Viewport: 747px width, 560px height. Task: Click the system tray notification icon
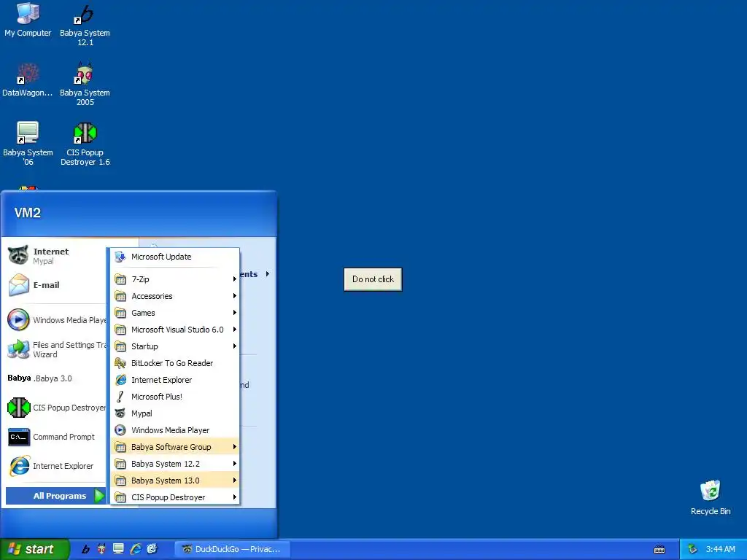pyautogui.click(x=693, y=550)
